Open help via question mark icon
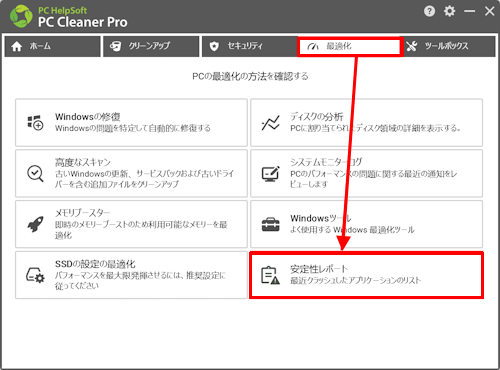The image size is (500, 370). coord(429,11)
